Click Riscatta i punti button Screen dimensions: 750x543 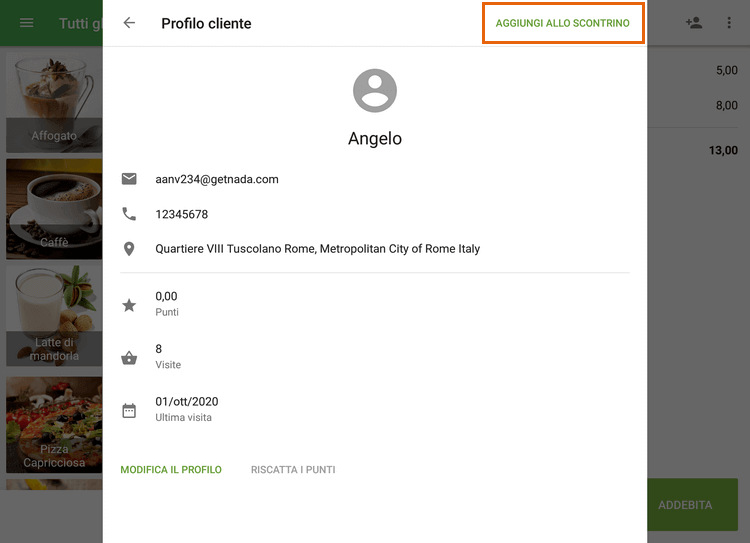(293, 470)
